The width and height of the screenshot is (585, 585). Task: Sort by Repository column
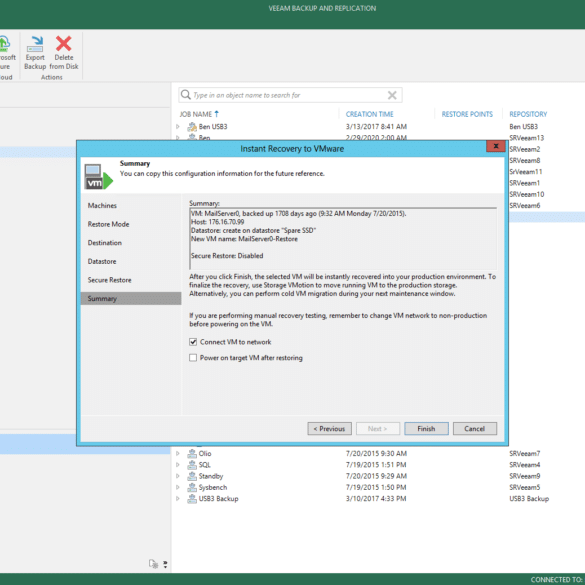[x=528, y=114]
